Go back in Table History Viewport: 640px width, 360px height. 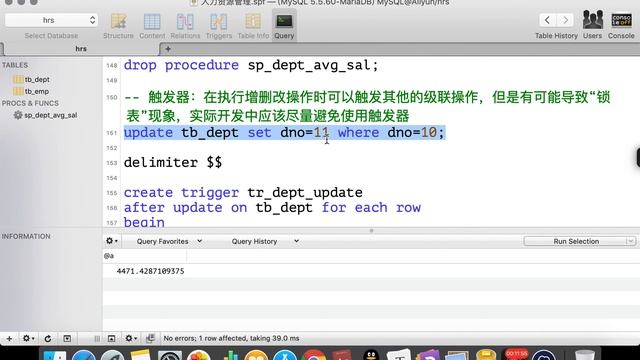click(547, 20)
